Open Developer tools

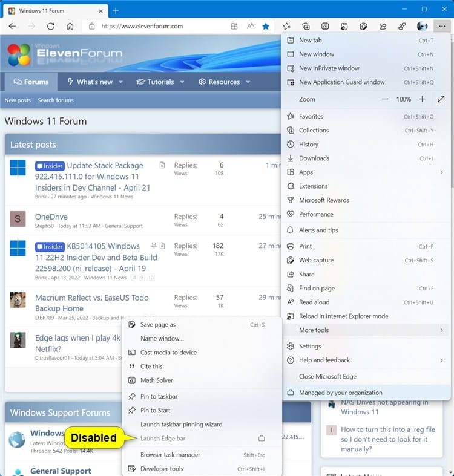click(x=202, y=469)
